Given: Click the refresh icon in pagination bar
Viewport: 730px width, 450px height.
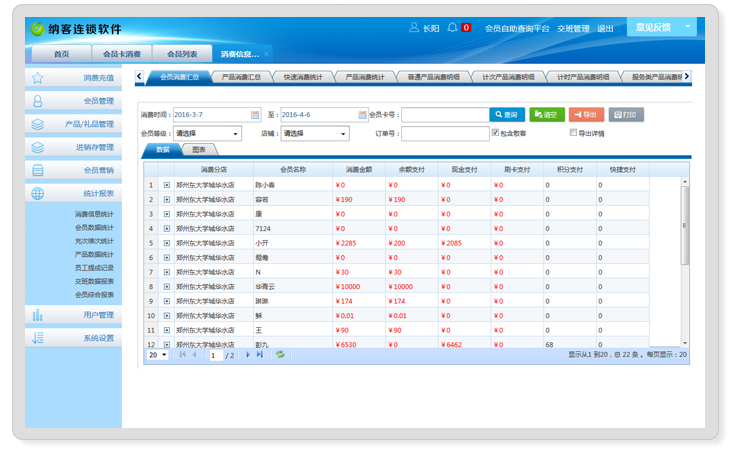Looking at the screenshot, I should (280, 354).
